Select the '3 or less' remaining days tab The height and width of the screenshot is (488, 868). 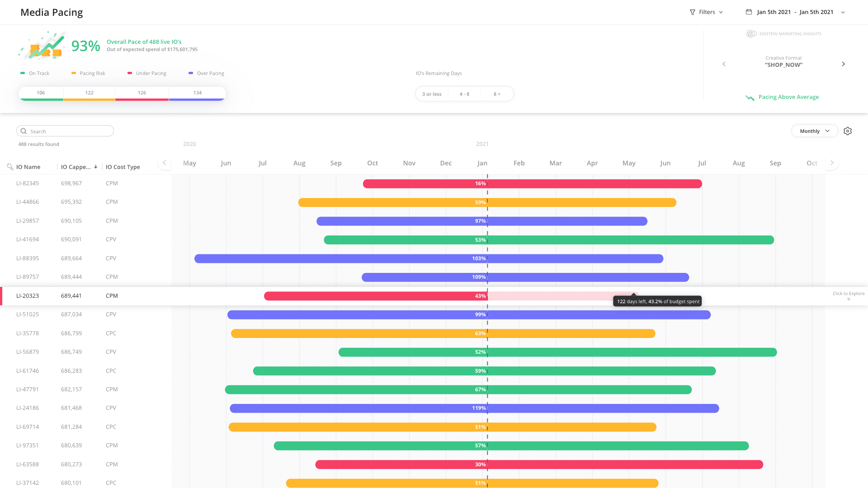(x=431, y=94)
